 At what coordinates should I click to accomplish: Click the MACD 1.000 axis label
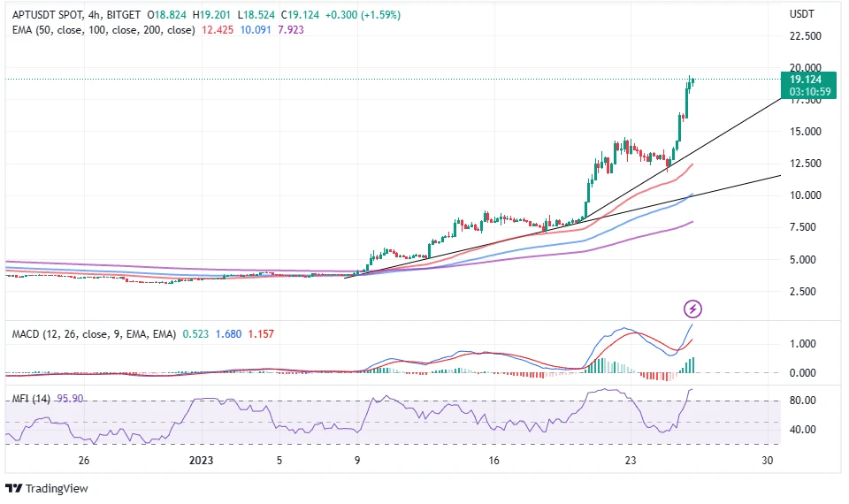[803, 344]
